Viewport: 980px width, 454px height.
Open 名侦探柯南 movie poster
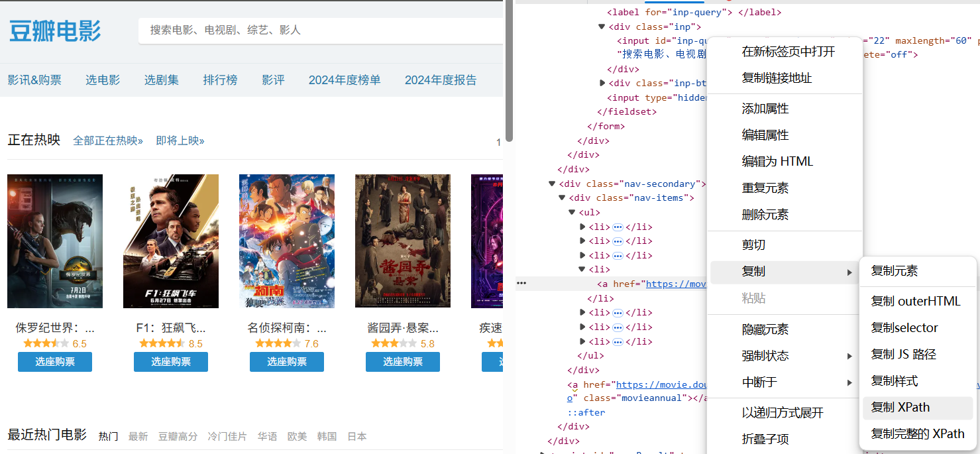(x=287, y=241)
